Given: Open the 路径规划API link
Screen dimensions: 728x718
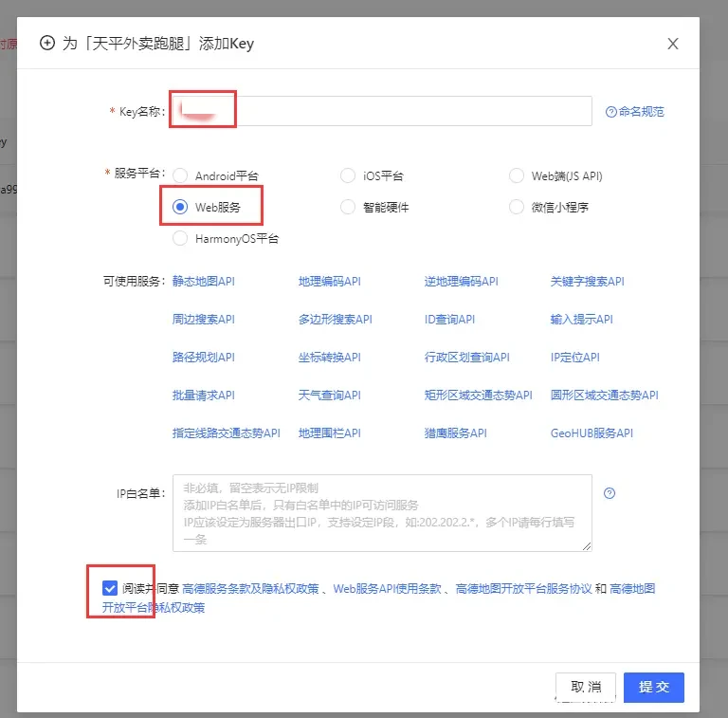Looking at the screenshot, I should [204, 358].
